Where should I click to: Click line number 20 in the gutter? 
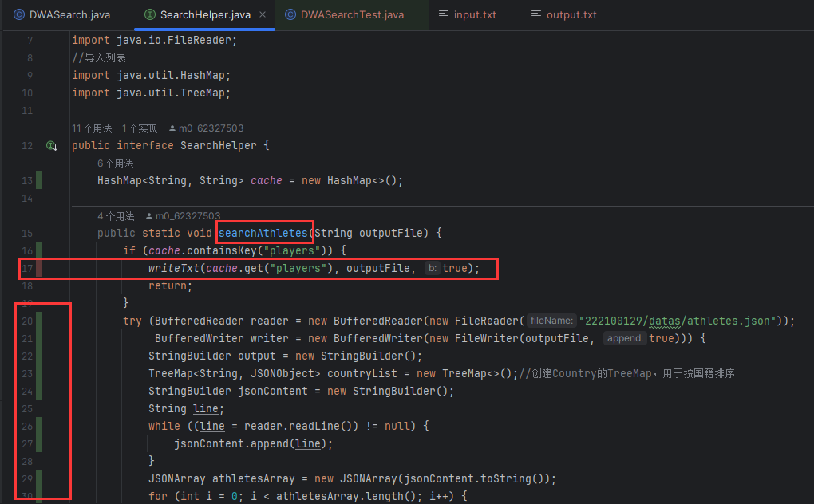[x=27, y=321]
